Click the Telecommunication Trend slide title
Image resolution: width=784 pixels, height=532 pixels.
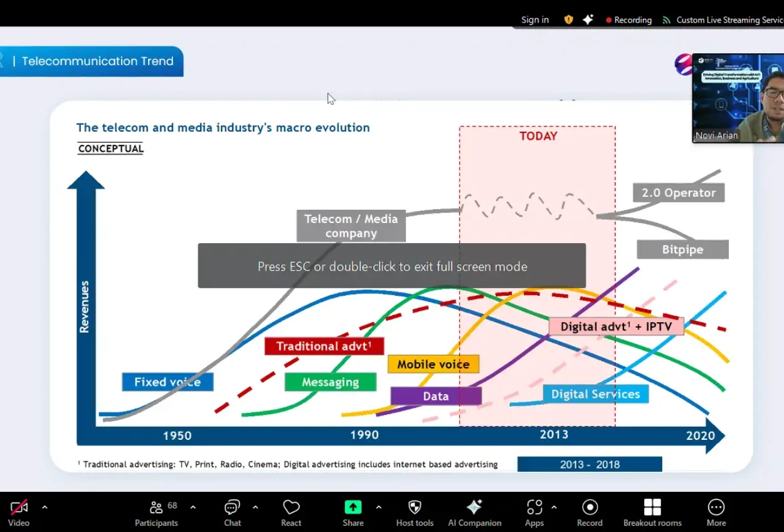97,61
